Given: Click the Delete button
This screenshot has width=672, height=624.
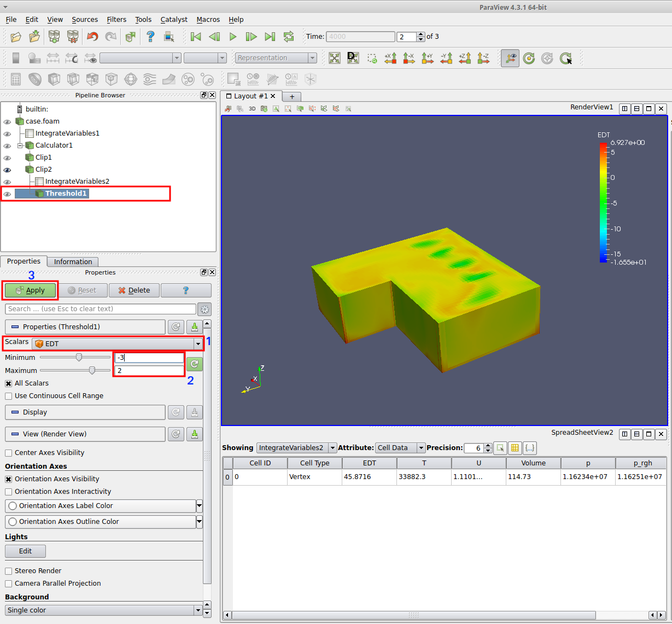Looking at the screenshot, I should [x=134, y=290].
